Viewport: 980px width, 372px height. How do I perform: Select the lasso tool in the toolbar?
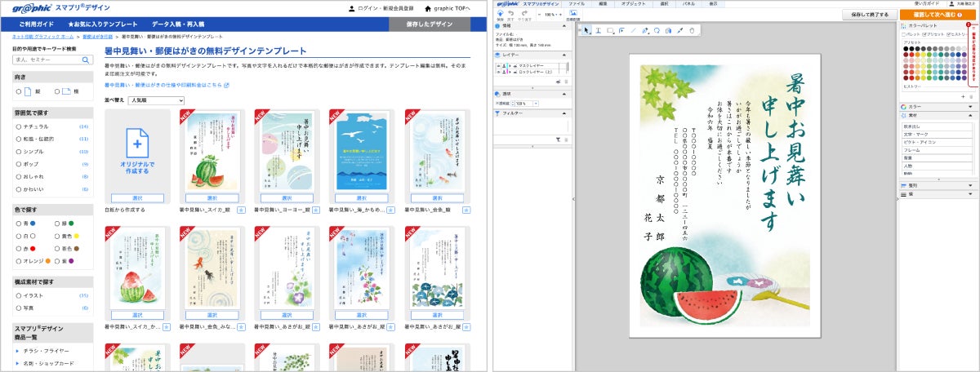(x=657, y=30)
